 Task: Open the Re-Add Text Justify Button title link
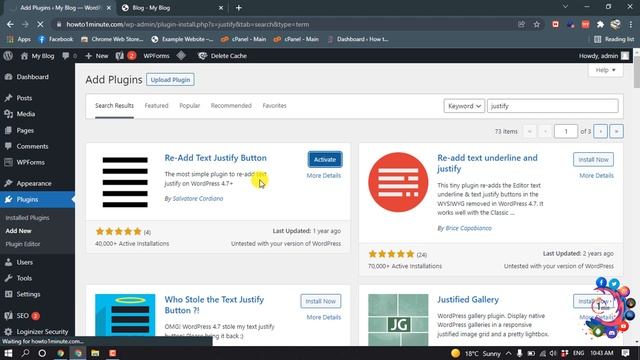216,158
